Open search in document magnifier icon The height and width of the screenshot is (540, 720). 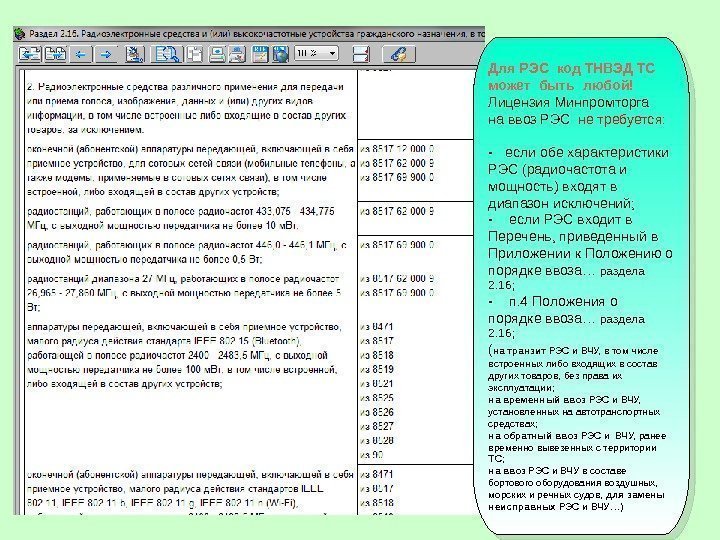[x=166, y=54]
